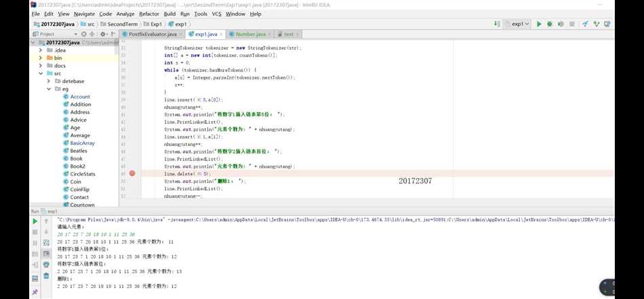Expand the detebase package

(x=48, y=81)
